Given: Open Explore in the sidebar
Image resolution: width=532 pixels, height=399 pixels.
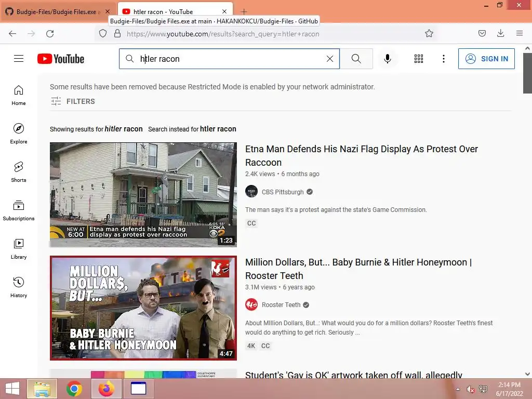Looking at the screenshot, I should pos(19,134).
